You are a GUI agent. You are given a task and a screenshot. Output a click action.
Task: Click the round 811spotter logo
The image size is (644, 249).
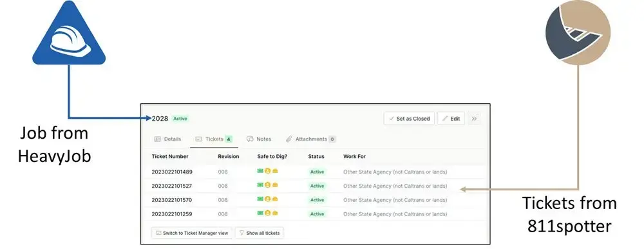pos(578,32)
